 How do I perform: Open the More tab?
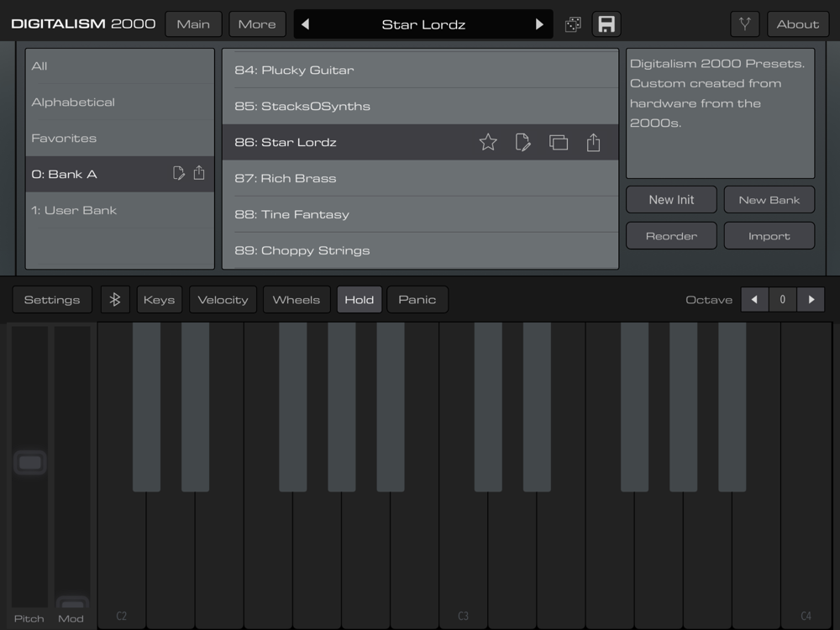click(x=257, y=24)
